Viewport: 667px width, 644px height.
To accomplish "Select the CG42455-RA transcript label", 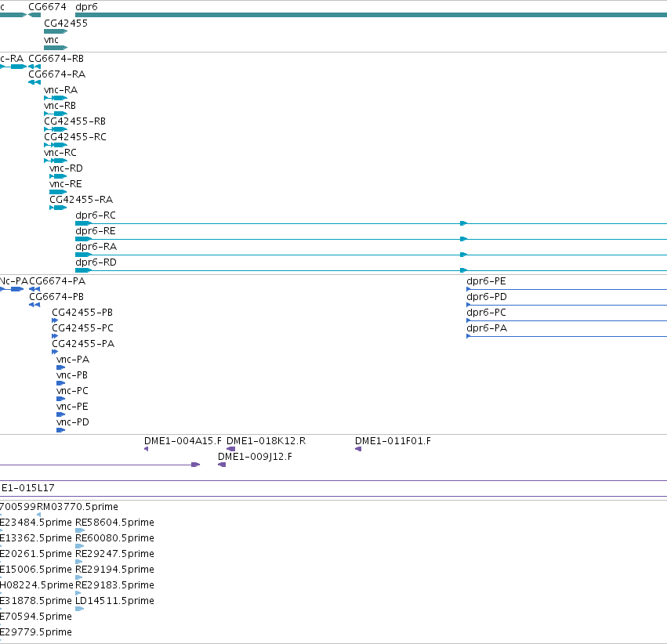I will [x=82, y=201].
